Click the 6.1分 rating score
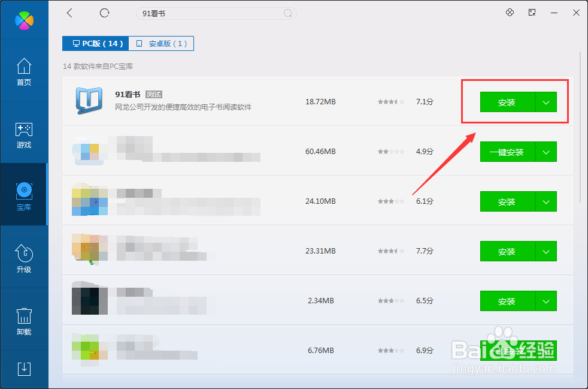588x389 pixels. pos(425,201)
